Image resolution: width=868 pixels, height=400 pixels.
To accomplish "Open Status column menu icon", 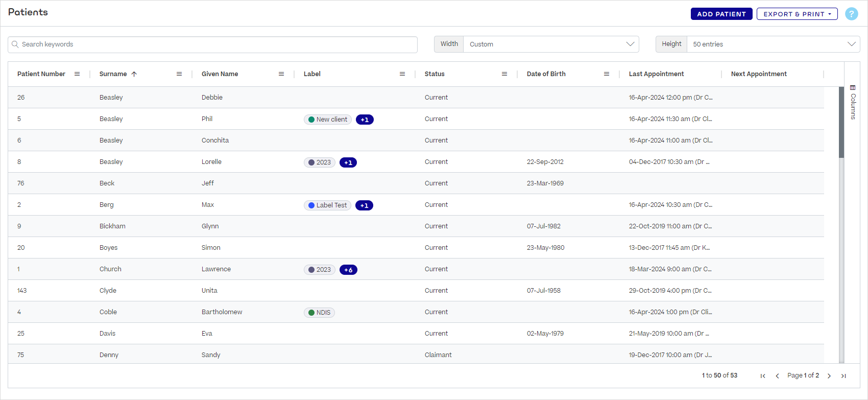I will pyautogui.click(x=504, y=74).
